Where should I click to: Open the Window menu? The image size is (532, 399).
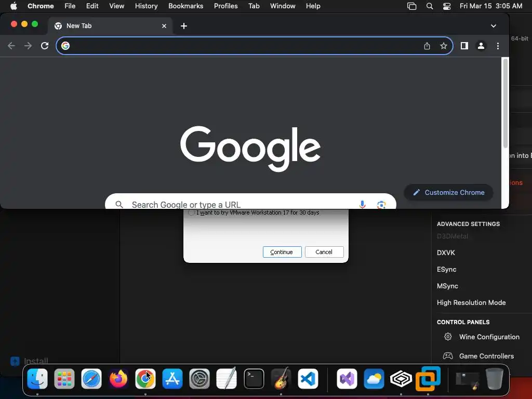(x=283, y=6)
